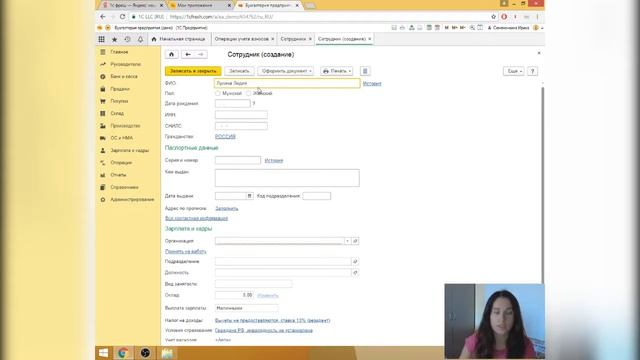This screenshot has width=640, height=360.
Task: Open the help question mark button
Action: click(532, 71)
